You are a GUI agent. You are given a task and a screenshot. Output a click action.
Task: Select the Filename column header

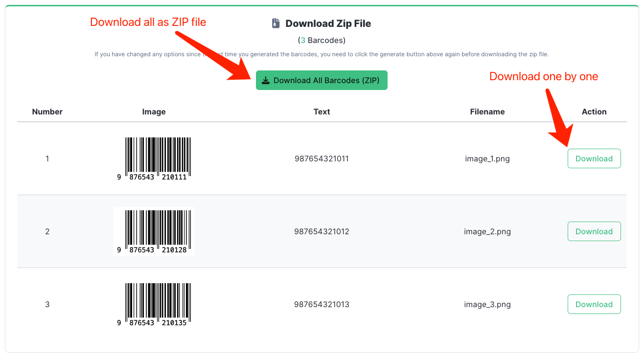pyautogui.click(x=487, y=112)
